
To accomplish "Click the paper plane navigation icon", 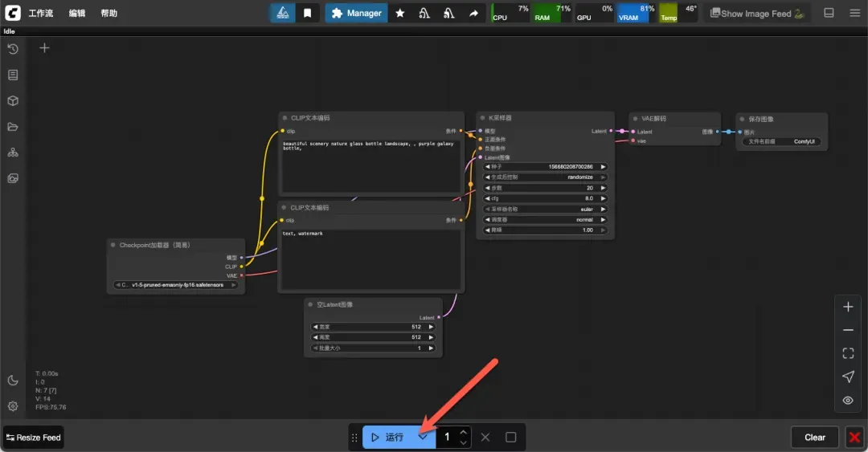I will point(848,377).
